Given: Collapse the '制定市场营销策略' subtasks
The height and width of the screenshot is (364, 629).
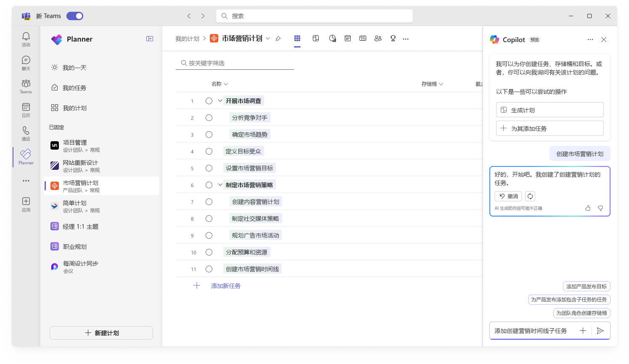Looking at the screenshot, I should pyautogui.click(x=220, y=185).
